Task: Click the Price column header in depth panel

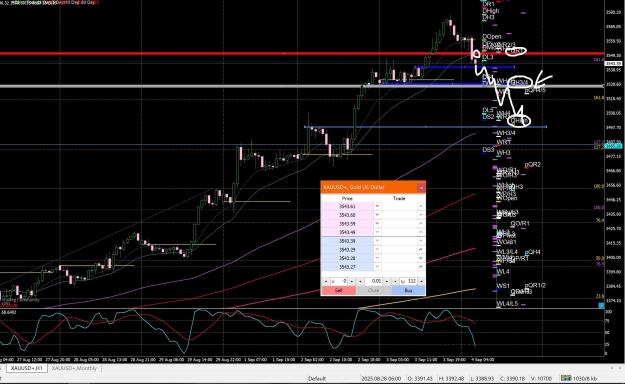Action: tap(347, 198)
